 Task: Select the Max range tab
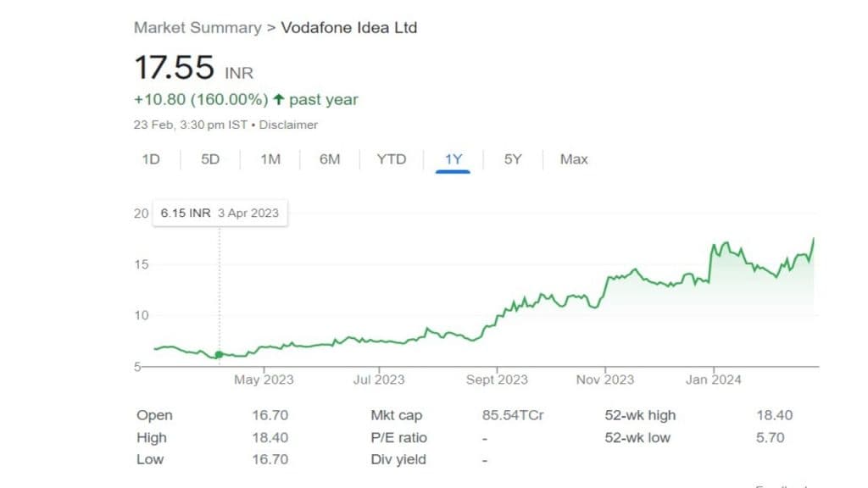[x=574, y=159]
